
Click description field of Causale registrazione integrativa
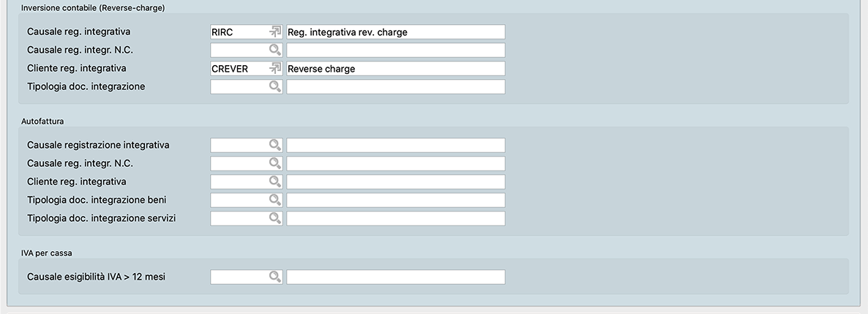click(395, 145)
